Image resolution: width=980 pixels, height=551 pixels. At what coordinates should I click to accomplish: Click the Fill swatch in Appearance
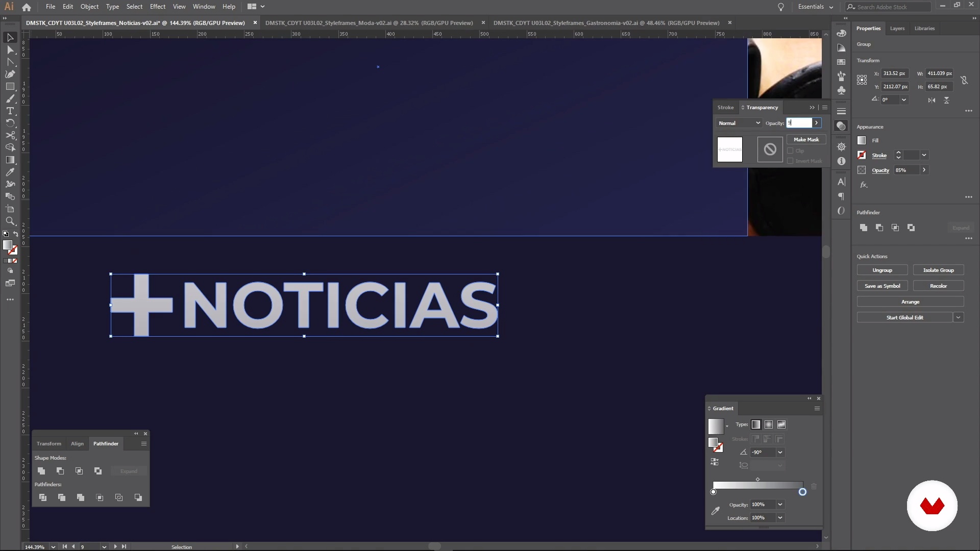click(862, 140)
